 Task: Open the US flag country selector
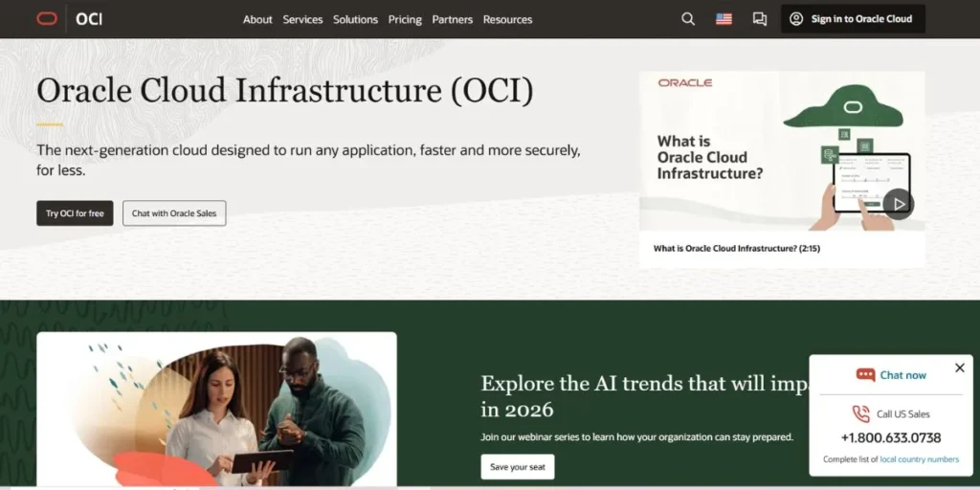point(724,19)
